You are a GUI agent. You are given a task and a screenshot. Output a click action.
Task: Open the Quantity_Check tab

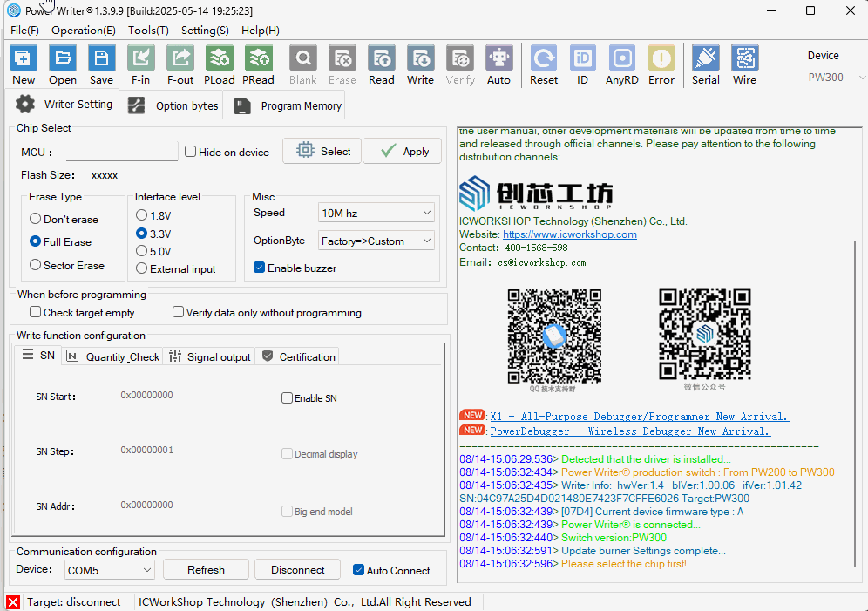click(x=113, y=356)
